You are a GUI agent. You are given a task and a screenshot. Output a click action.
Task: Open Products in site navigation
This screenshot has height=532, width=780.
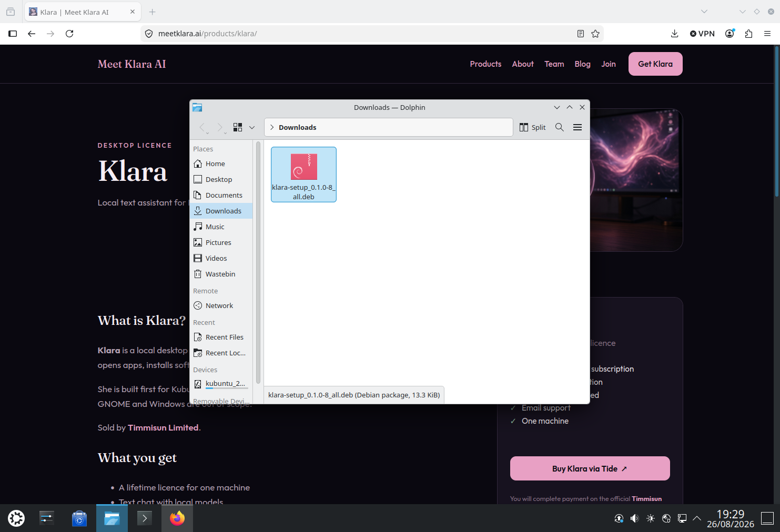click(x=485, y=64)
